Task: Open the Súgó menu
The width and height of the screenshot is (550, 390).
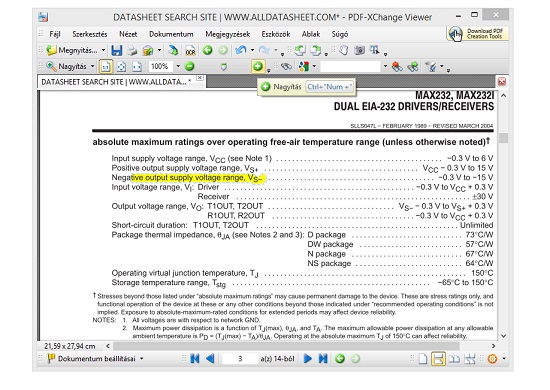Action: click(x=340, y=34)
